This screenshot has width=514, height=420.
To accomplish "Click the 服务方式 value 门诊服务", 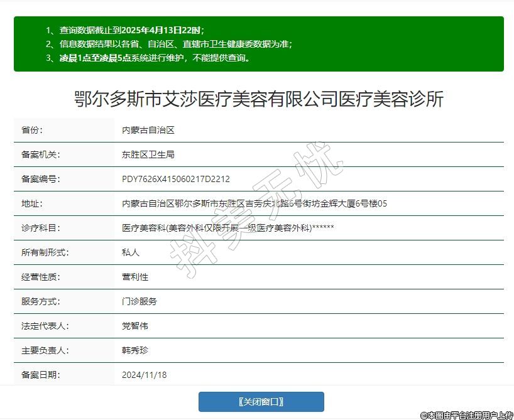I will click(139, 301).
